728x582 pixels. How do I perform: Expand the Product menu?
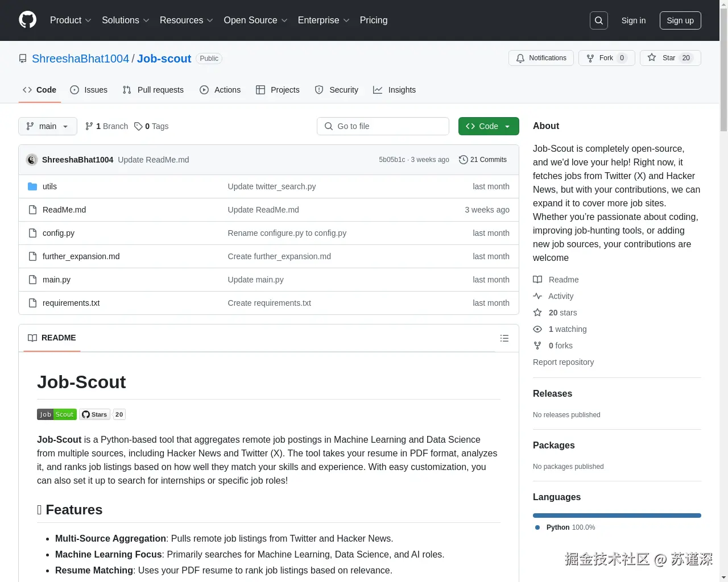pyautogui.click(x=71, y=20)
